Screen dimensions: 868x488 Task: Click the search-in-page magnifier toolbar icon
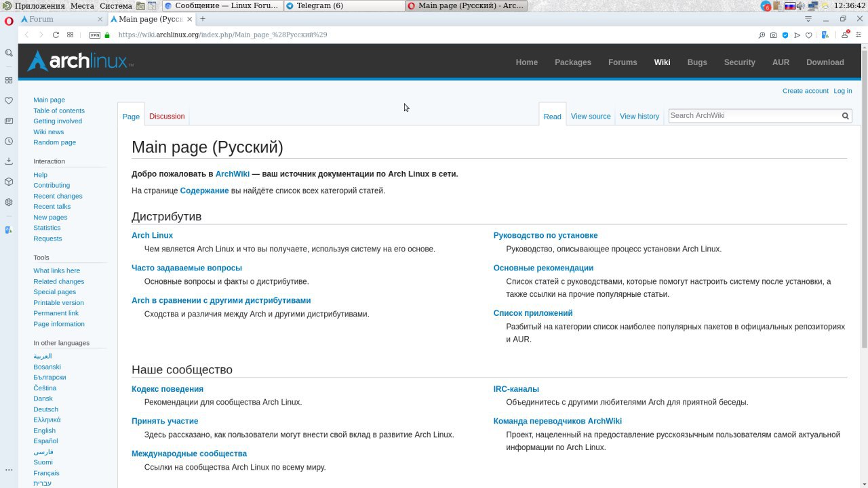[x=762, y=35]
